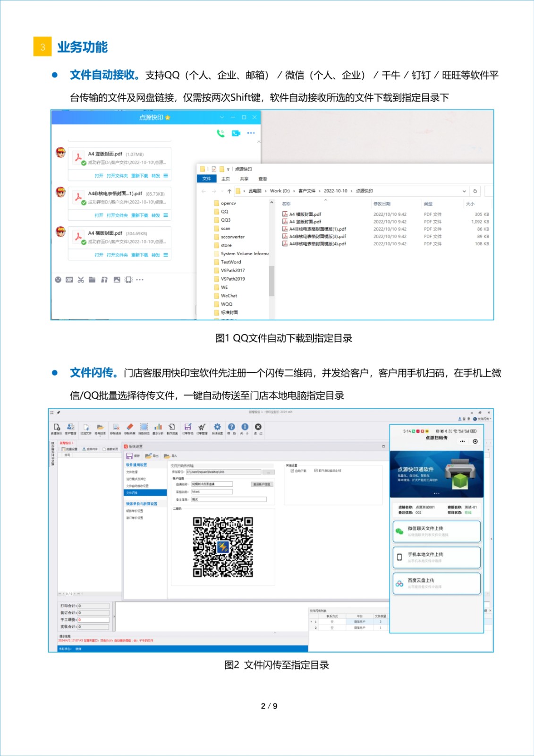Click the scissors screenshot icon in chat toolbar
Image resolution: width=534 pixels, height=756 pixels.
point(81,280)
